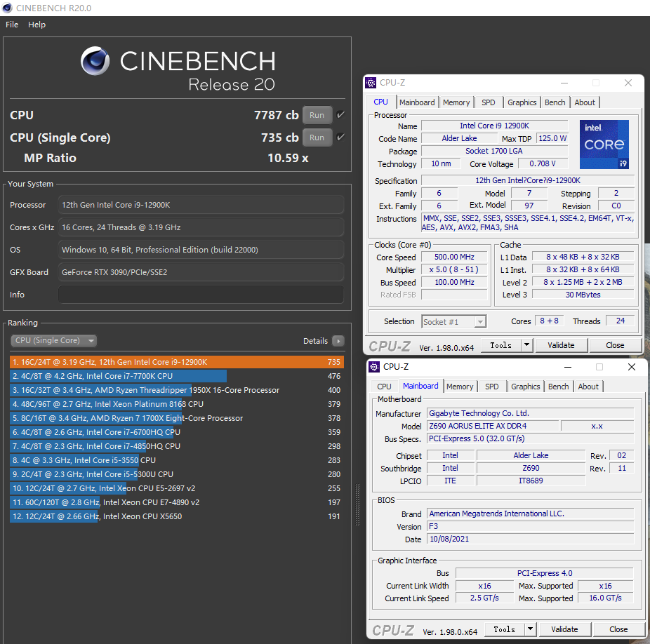The width and height of the screenshot is (650, 644).
Task: Select the Bench tab in the lower CPU-Z window
Action: (559, 387)
